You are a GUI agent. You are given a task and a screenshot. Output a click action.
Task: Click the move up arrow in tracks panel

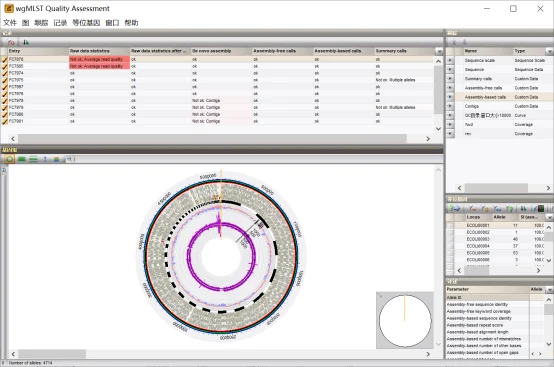[x=455, y=42]
